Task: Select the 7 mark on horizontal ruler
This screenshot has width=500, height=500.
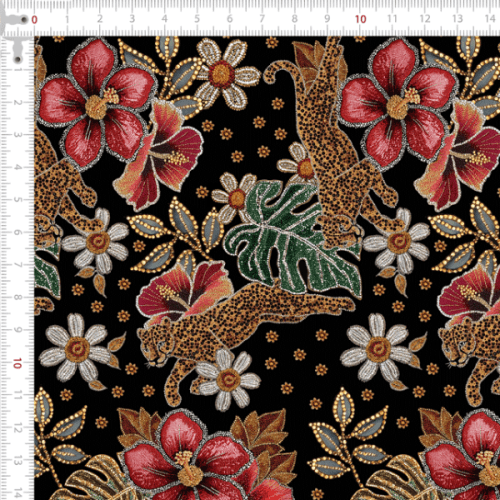Action: click(262, 19)
